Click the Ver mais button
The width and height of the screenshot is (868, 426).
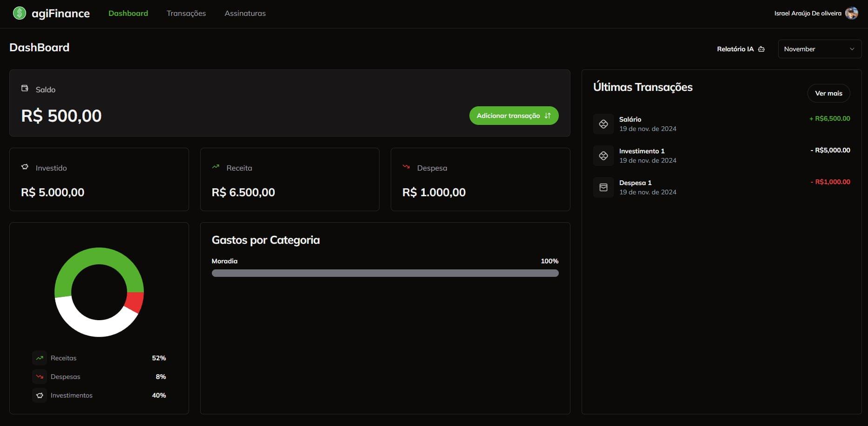pyautogui.click(x=828, y=93)
